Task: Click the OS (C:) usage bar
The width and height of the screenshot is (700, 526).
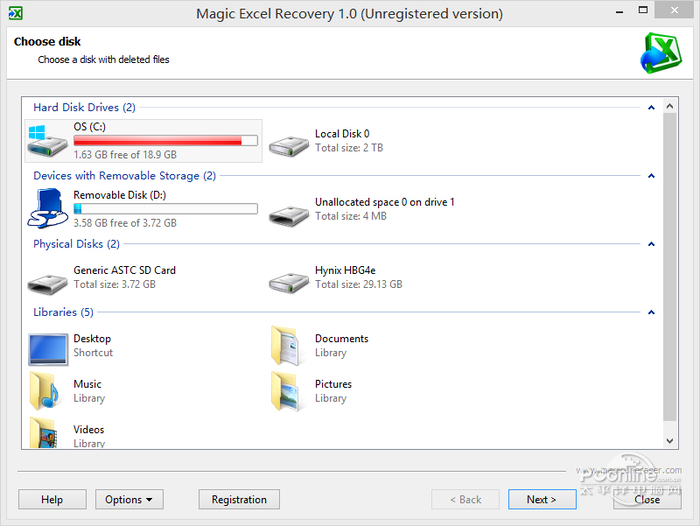Action: coord(166,141)
